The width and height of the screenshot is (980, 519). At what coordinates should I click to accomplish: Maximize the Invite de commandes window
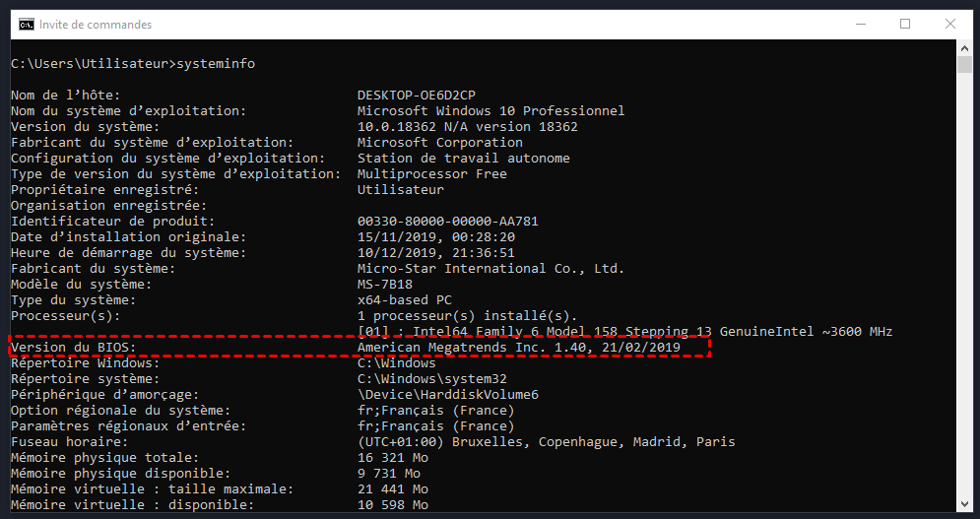pos(905,24)
